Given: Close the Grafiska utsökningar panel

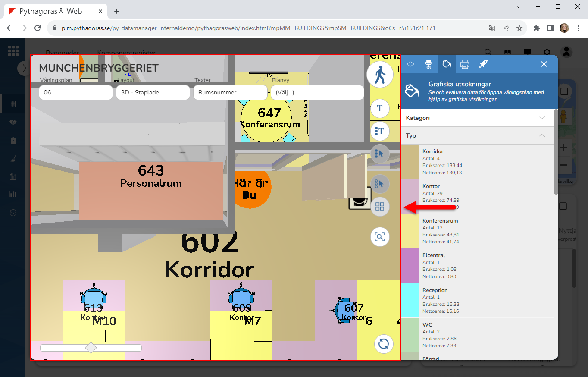Looking at the screenshot, I should click(x=544, y=64).
